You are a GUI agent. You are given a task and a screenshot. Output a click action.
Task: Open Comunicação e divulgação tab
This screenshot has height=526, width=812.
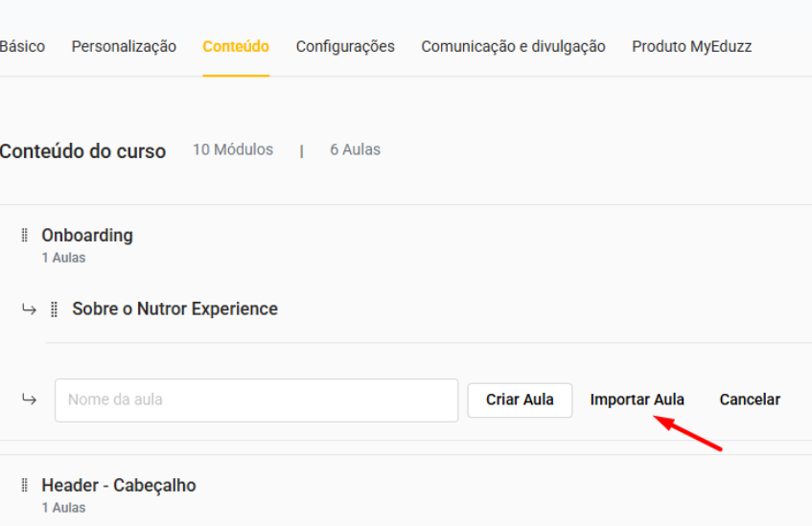point(513,46)
